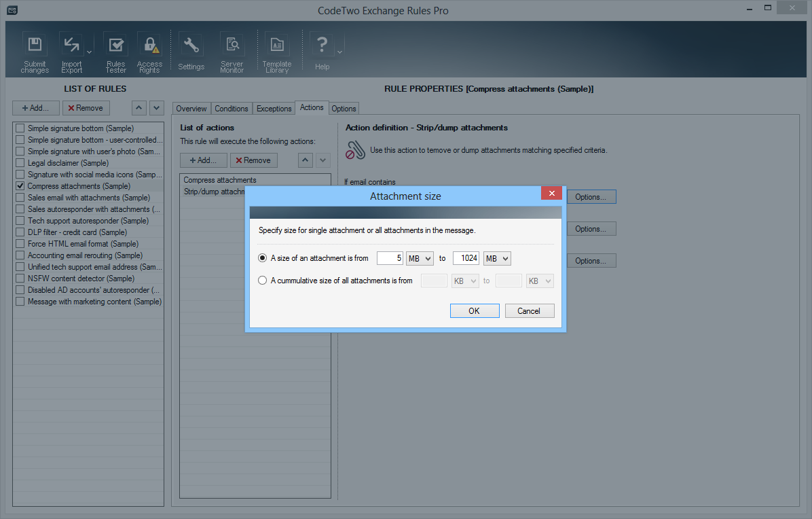The width and height of the screenshot is (812, 519).
Task: Open the Server Monitor
Action: [232, 46]
